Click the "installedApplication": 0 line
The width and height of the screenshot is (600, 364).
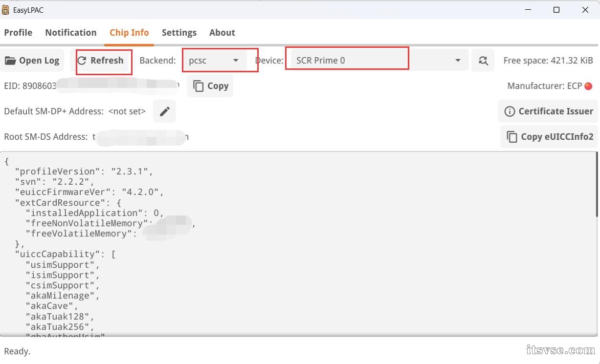[94, 213]
